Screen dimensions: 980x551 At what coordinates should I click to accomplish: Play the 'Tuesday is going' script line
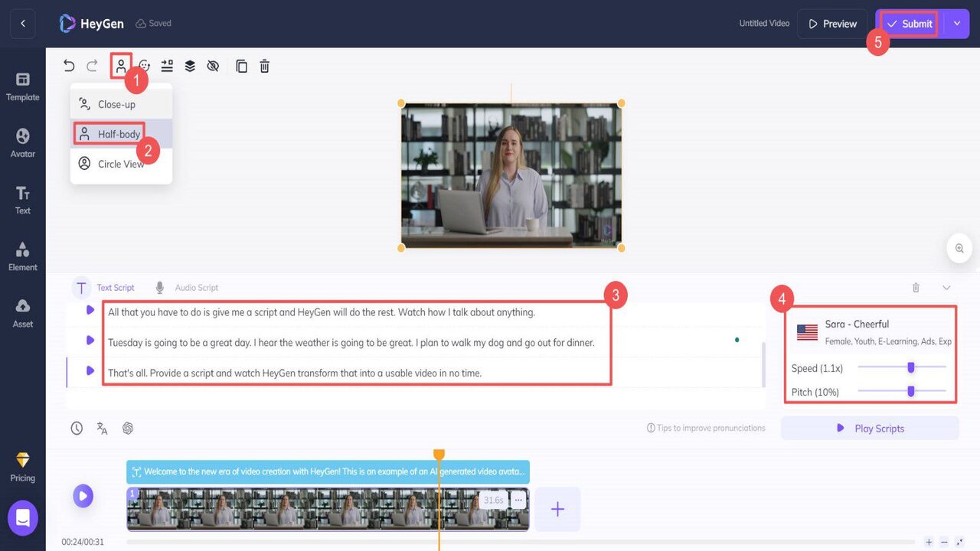[x=90, y=341]
